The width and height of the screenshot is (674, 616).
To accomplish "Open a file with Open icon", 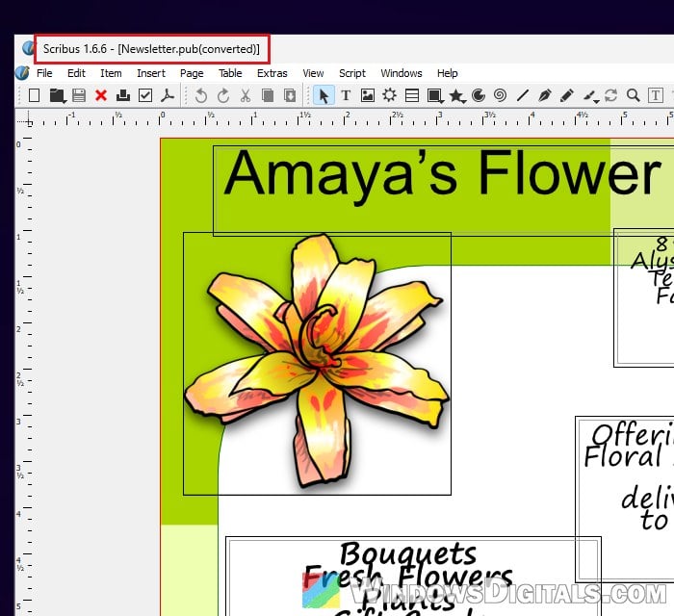I will click(57, 95).
